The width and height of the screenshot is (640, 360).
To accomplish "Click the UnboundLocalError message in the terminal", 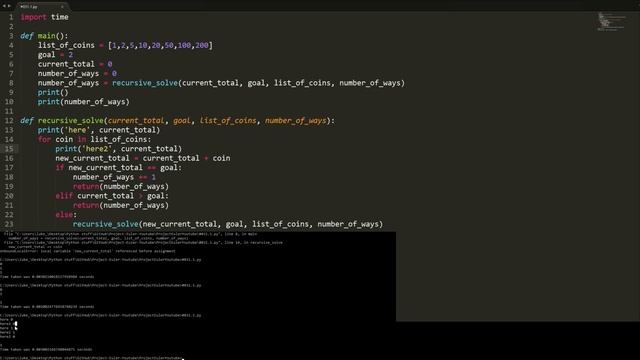I will (88, 251).
